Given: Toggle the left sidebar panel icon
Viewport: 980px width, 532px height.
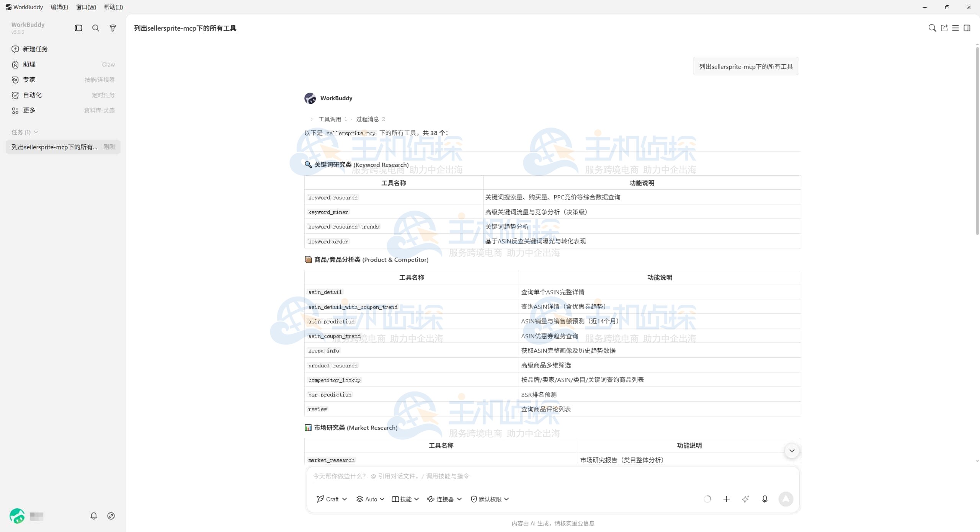Looking at the screenshot, I should (x=78, y=28).
